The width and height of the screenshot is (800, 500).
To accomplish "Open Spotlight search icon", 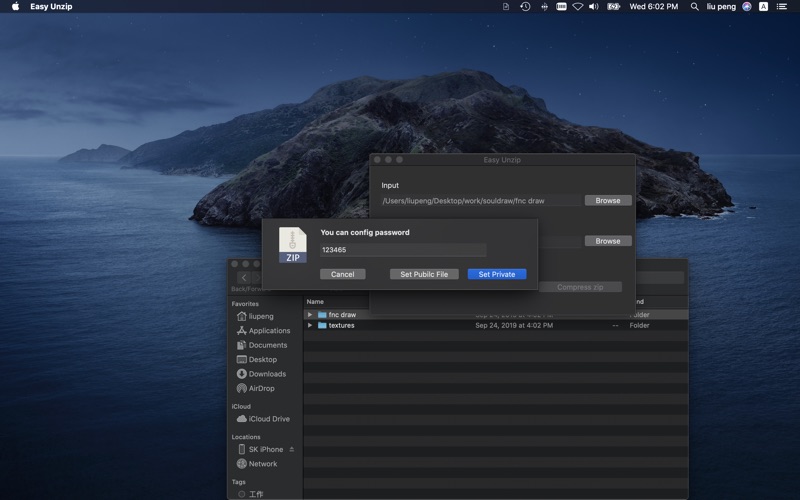I will coord(694,7).
